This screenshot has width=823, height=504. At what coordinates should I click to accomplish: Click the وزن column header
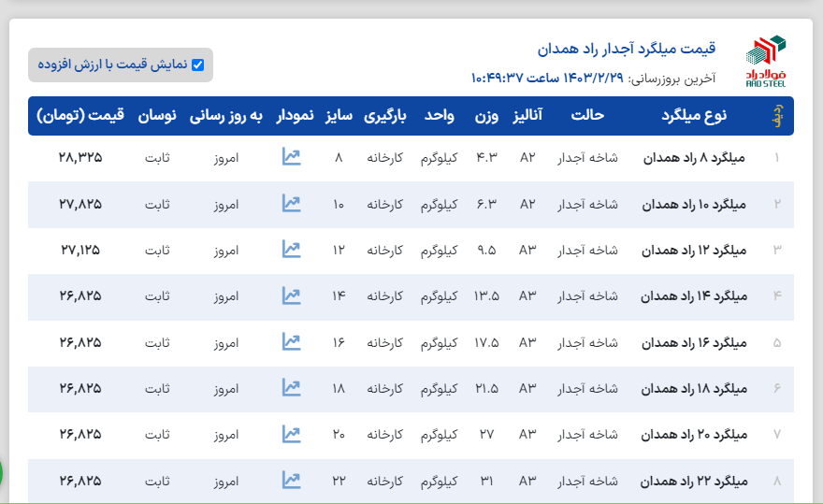(486, 116)
